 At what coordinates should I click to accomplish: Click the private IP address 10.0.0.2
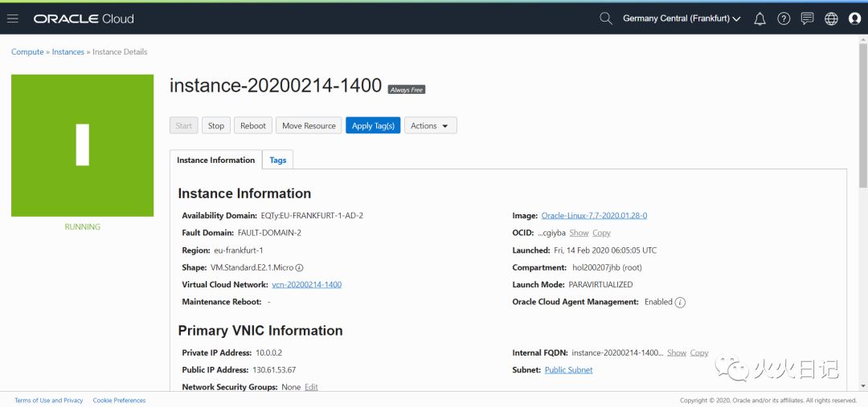(268, 352)
